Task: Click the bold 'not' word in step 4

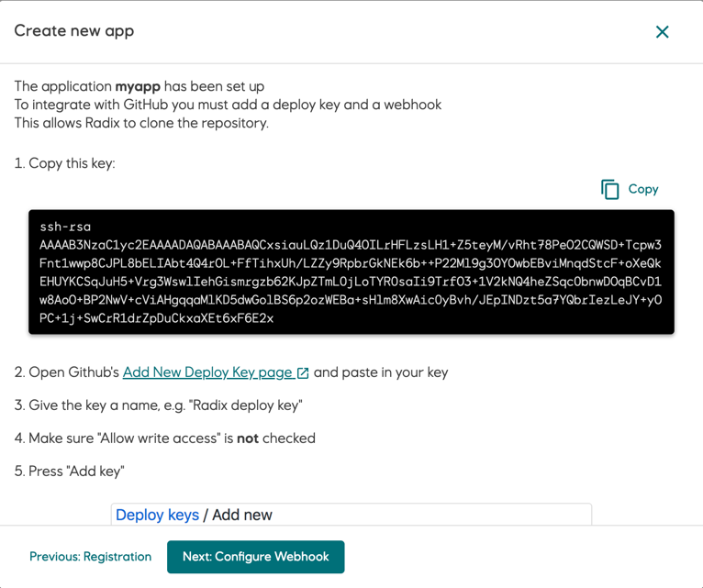Action: (x=248, y=438)
